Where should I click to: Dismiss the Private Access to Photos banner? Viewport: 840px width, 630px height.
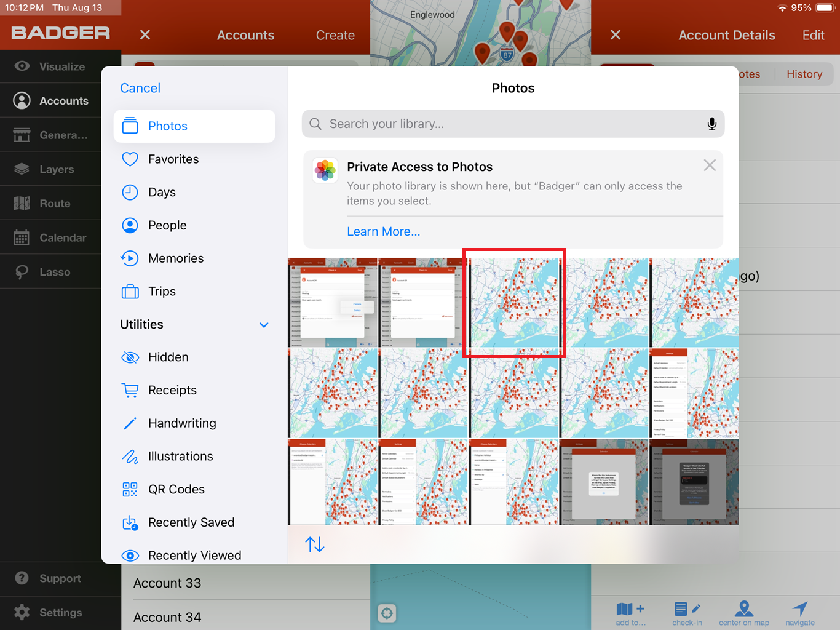pos(710,165)
